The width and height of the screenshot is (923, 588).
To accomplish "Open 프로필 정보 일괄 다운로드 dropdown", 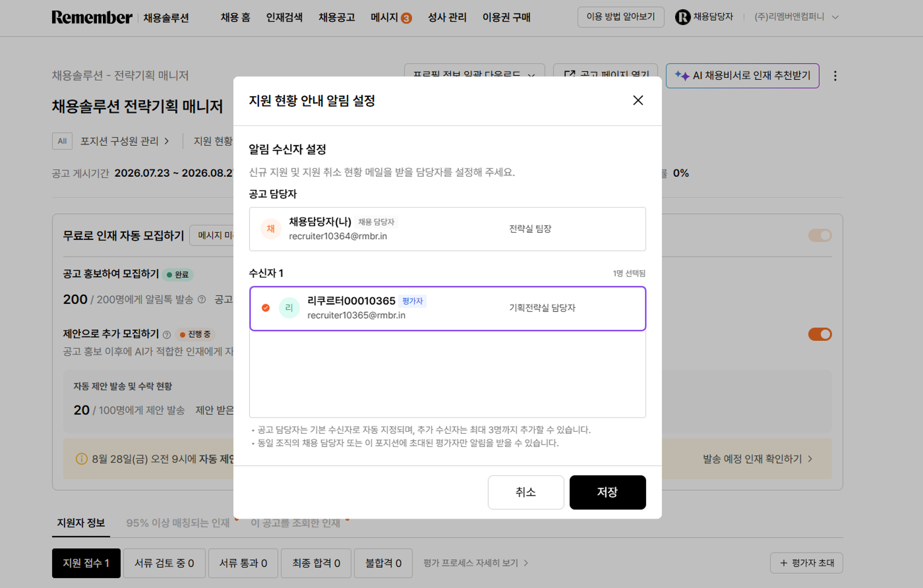I will (x=474, y=75).
